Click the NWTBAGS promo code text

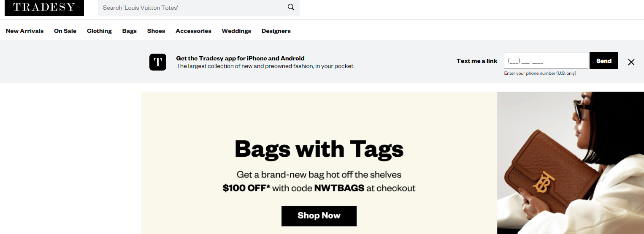pos(339,188)
